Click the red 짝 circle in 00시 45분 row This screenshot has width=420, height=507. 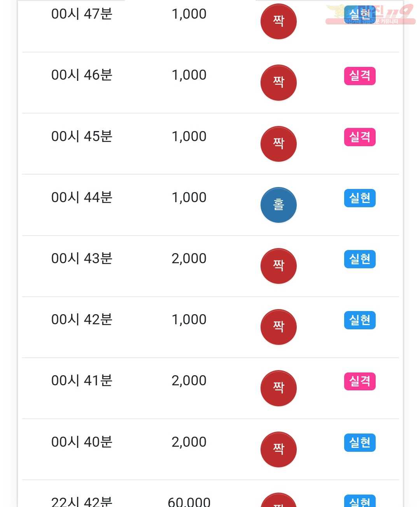pyautogui.click(x=278, y=144)
